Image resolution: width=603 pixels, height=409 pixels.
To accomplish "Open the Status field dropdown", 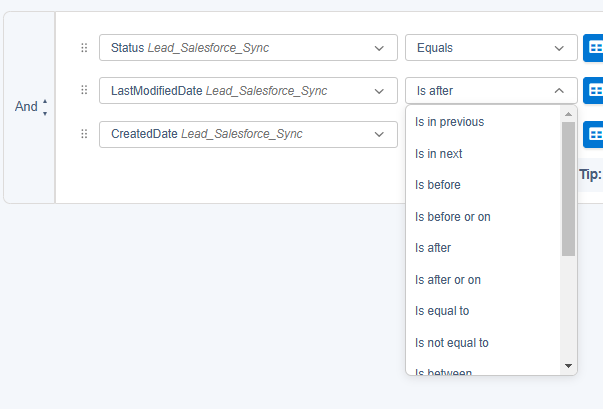I will (248, 48).
